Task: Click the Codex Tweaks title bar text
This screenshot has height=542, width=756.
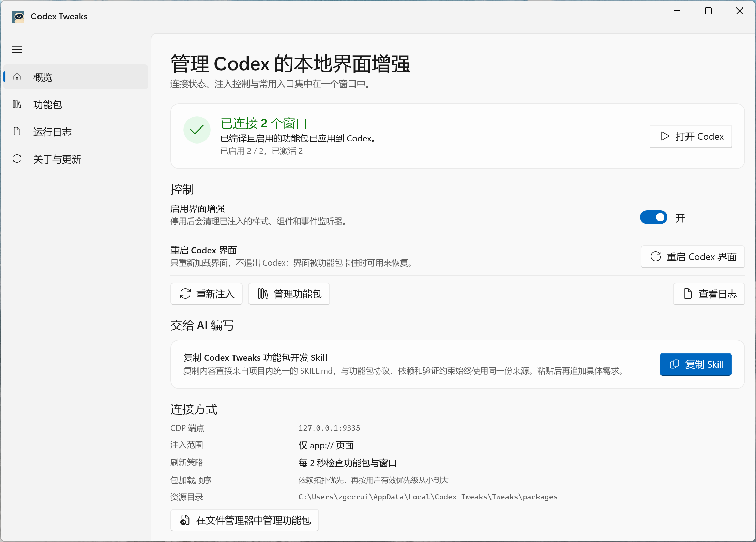Action: coord(59,16)
